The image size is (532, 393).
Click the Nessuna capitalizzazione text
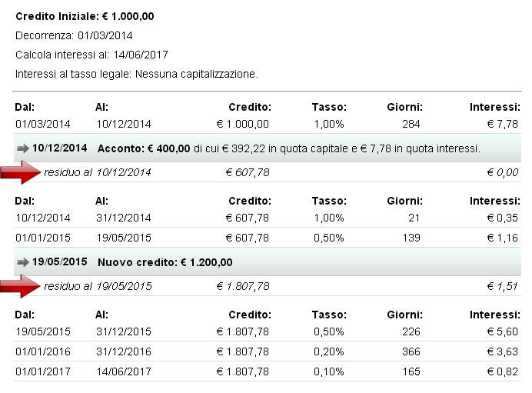[x=197, y=74]
